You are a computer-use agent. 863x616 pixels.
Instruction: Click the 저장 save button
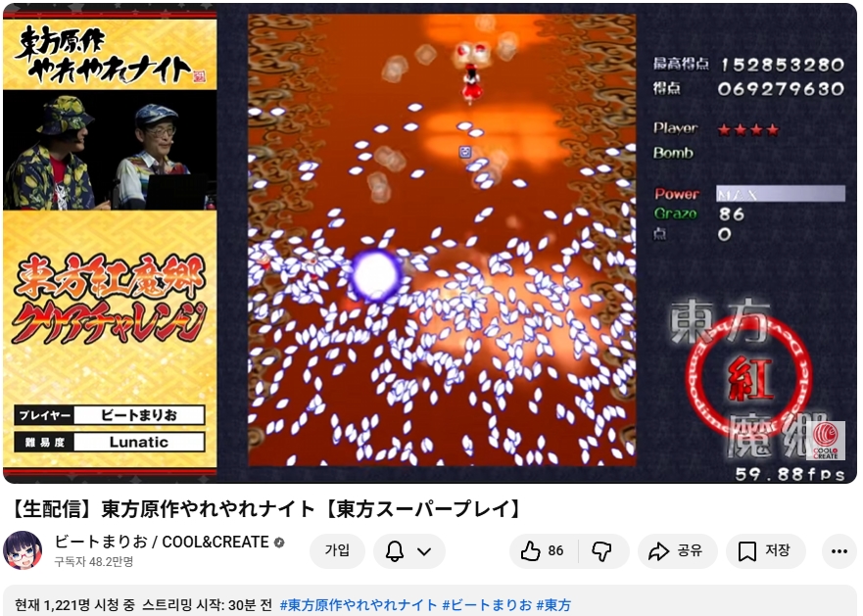[766, 551]
